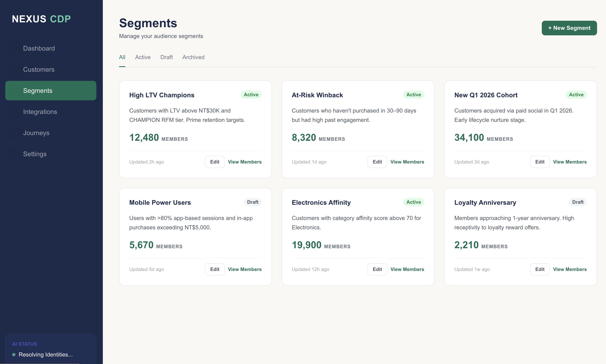This screenshot has width=606, height=364.
Task: View Members of Mobile Power Users
Action: coord(244,269)
